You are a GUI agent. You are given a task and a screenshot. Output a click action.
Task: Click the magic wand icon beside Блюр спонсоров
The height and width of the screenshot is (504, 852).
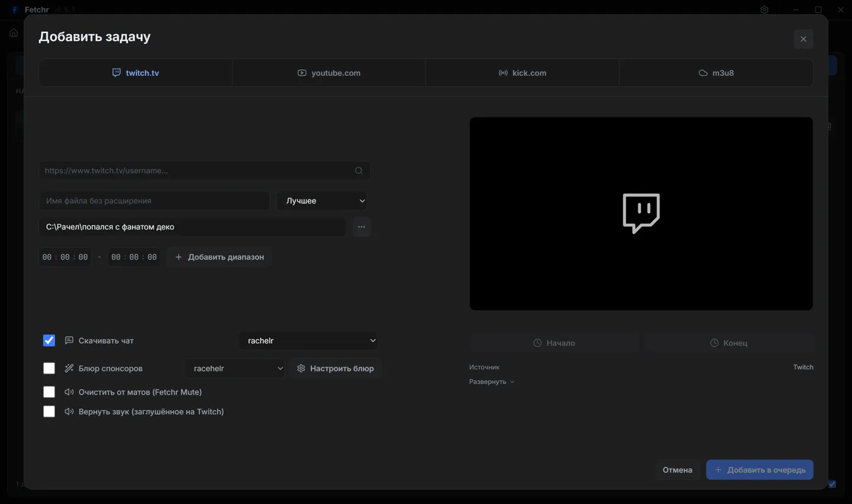tap(69, 369)
